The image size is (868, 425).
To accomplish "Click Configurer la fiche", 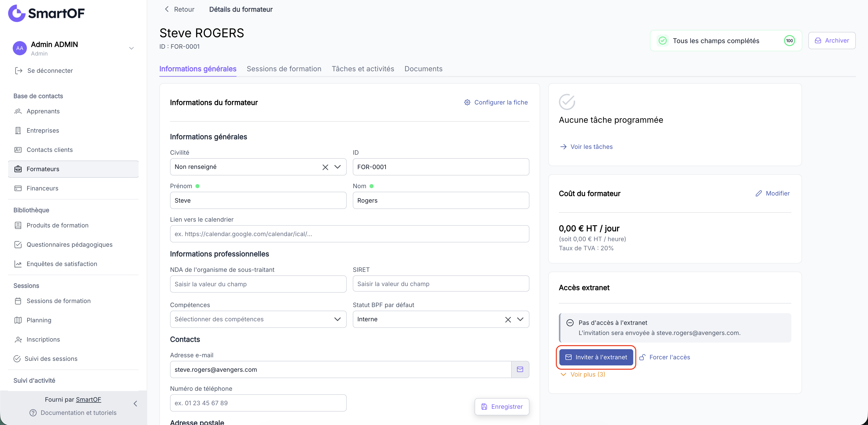I will [x=496, y=102].
